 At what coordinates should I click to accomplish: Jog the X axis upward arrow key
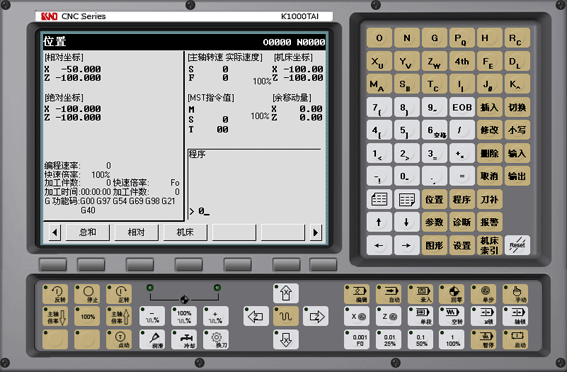(x=286, y=293)
